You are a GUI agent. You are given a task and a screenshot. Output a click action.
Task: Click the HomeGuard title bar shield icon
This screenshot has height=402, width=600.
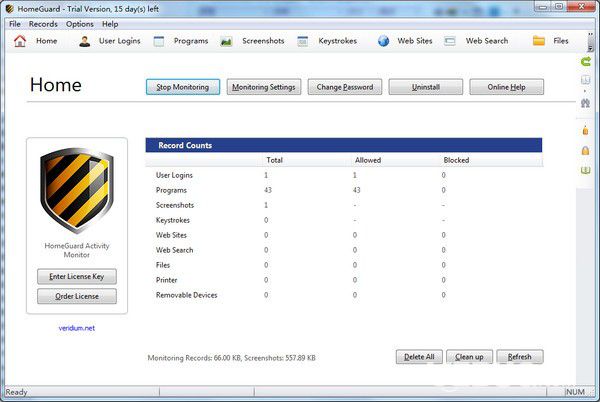coord(9,8)
